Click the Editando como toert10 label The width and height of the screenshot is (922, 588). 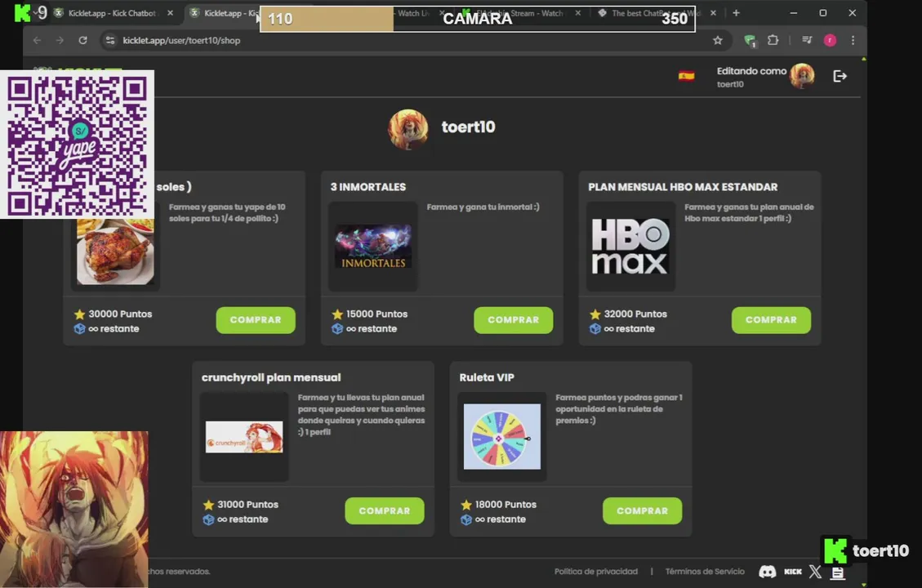click(x=751, y=77)
